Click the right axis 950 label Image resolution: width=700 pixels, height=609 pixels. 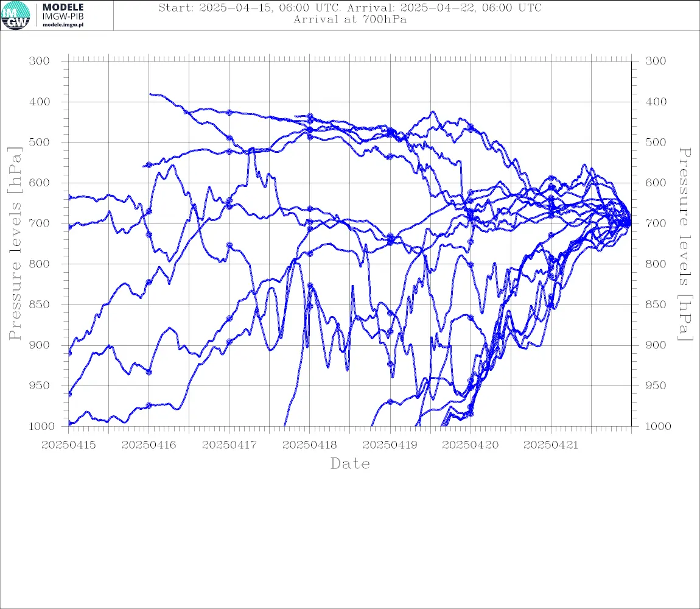point(656,385)
